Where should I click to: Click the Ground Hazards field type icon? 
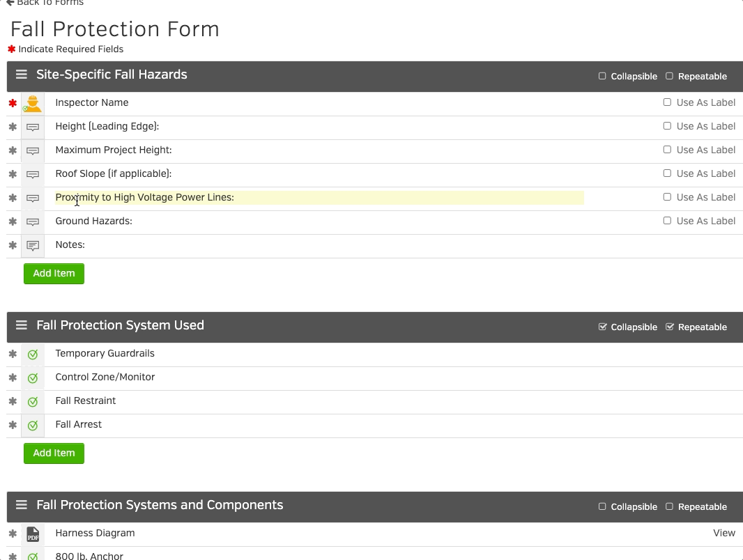pyautogui.click(x=33, y=222)
